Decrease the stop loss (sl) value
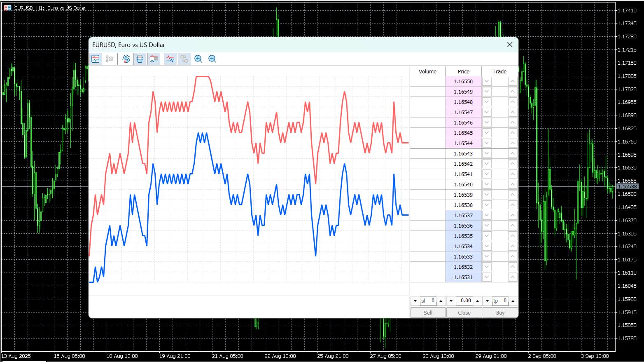This screenshot has height=362, width=644. pos(415,301)
